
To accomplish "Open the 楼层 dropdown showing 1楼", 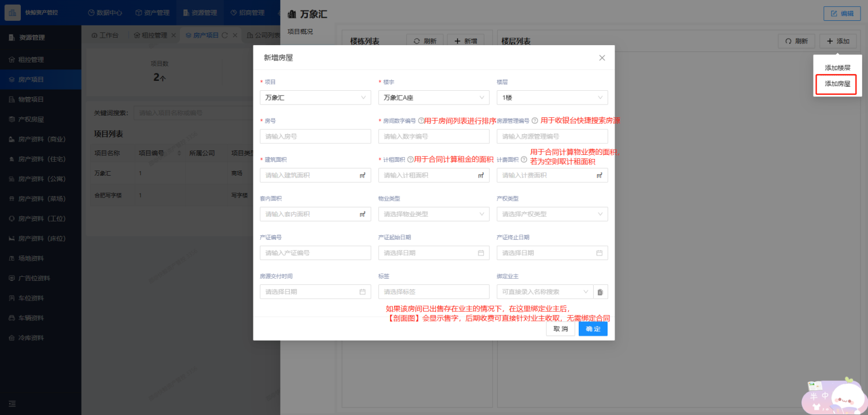I will 552,98.
